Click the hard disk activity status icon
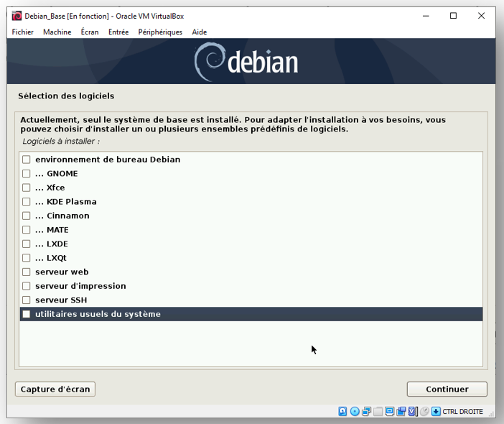 pos(342,412)
